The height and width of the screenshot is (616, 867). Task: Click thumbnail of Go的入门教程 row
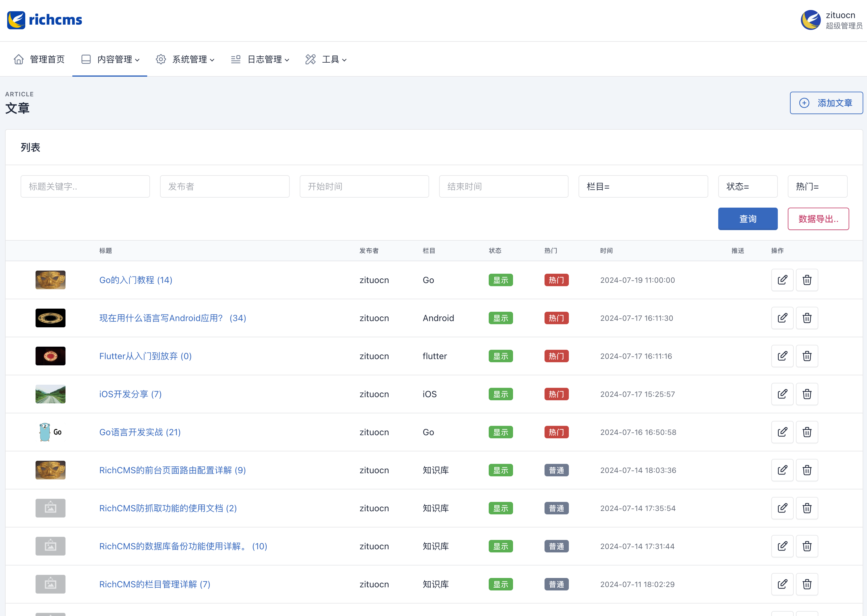click(51, 280)
